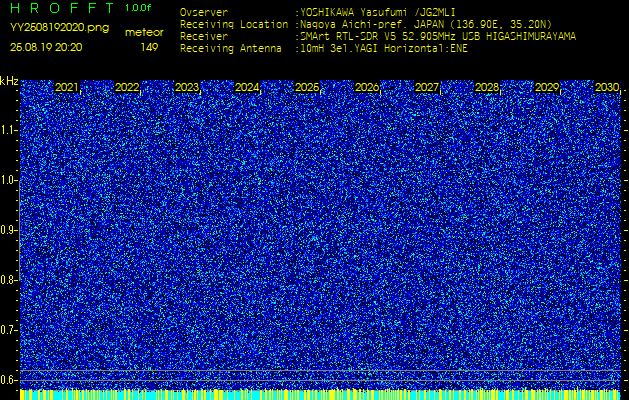The height and width of the screenshot is (400, 629).
Task: Click the 2029 time marker
Action: click(547, 87)
